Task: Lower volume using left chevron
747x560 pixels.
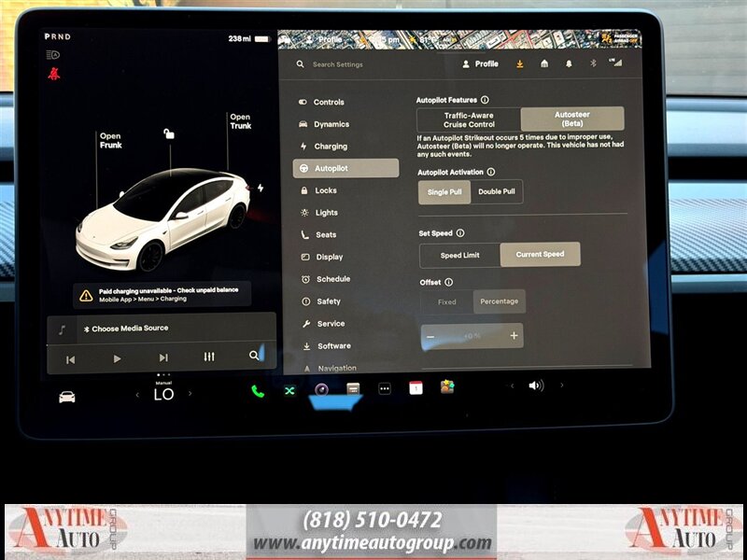Action: pyautogui.click(x=512, y=385)
